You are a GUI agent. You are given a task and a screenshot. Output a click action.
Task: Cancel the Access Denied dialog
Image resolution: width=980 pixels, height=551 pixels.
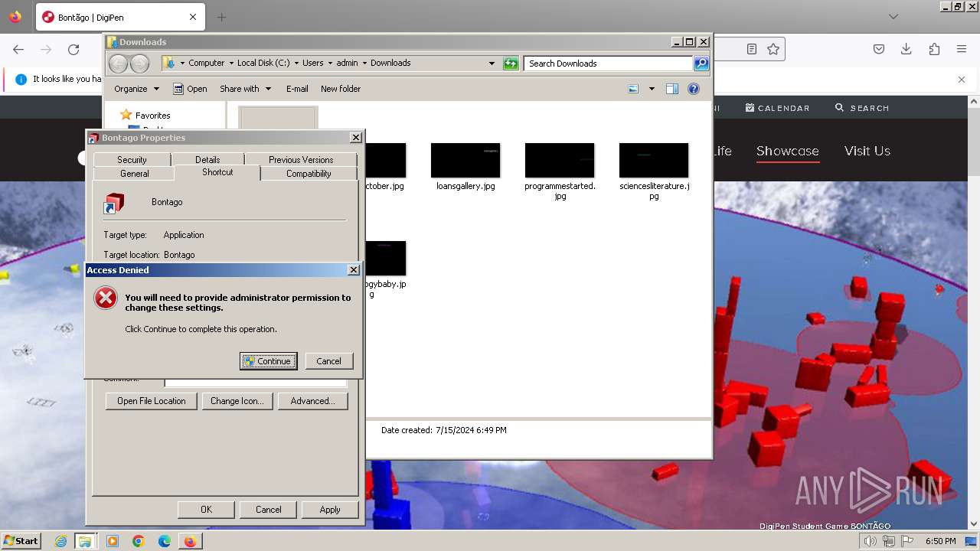(328, 361)
